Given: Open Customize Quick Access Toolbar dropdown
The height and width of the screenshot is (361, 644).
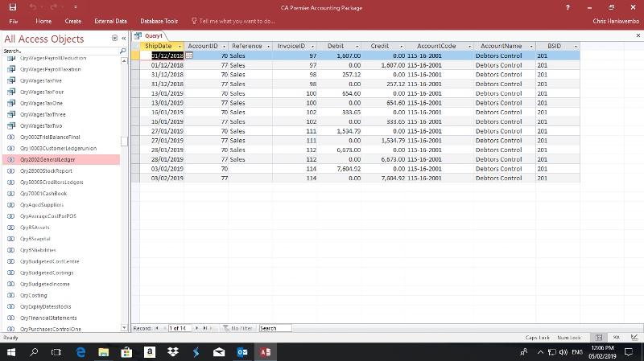Looking at the screenshot, I should (76, 7).
